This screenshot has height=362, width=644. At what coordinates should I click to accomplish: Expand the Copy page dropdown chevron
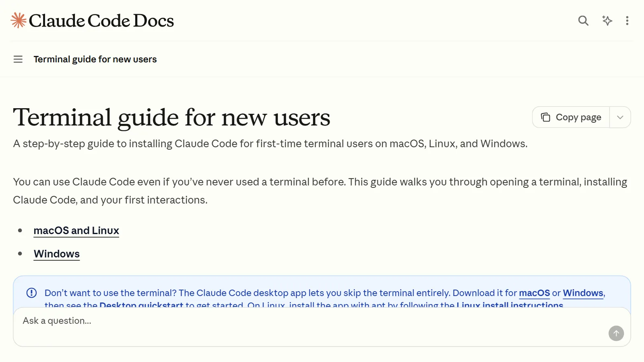pos(620,117)
